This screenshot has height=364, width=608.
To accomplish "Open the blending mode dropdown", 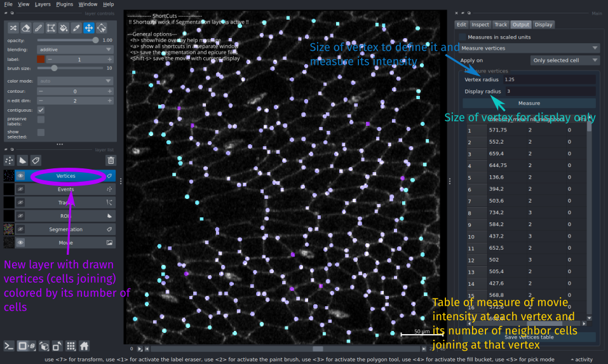I will point(75,50).
